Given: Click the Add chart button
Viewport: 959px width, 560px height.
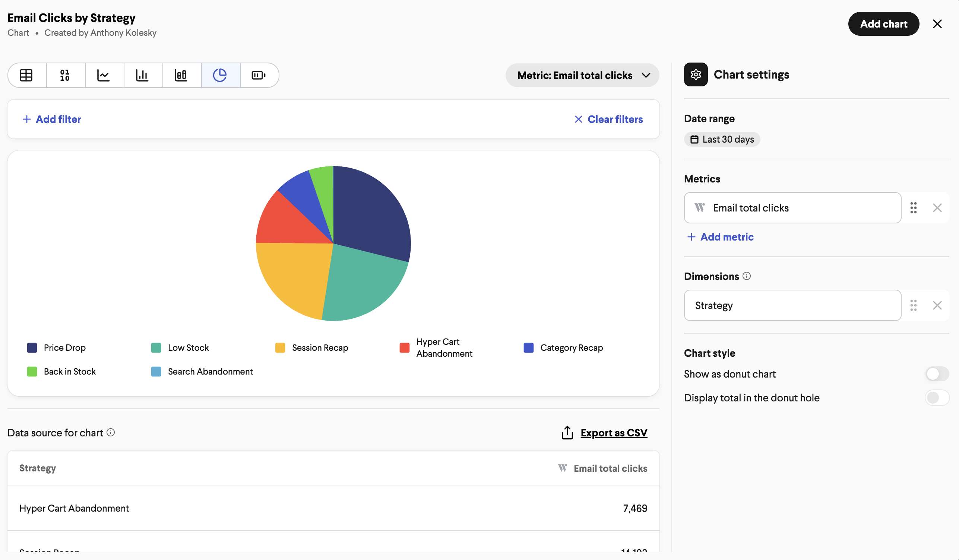Looking at the screenshot, I should tap(884, 24).
